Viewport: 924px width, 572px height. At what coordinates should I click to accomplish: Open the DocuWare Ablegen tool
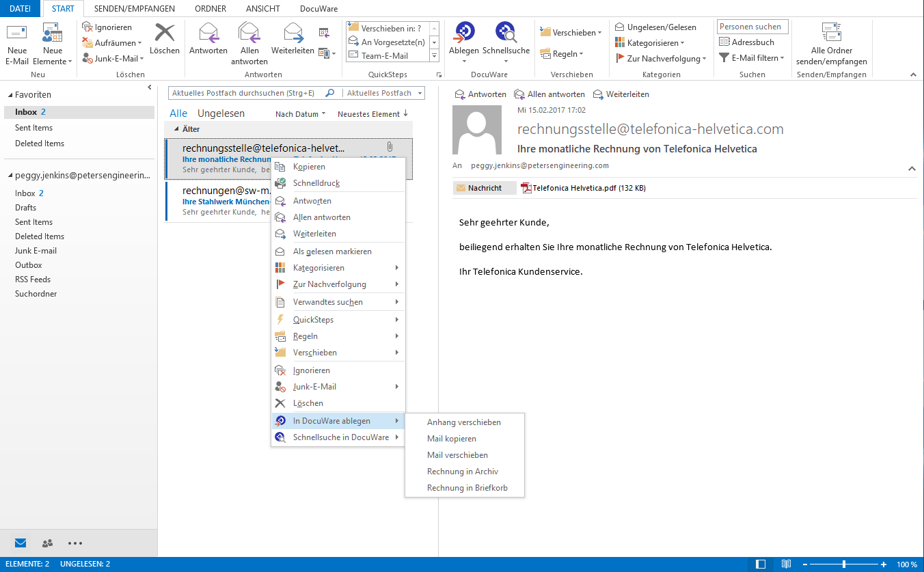pos(464,41)
